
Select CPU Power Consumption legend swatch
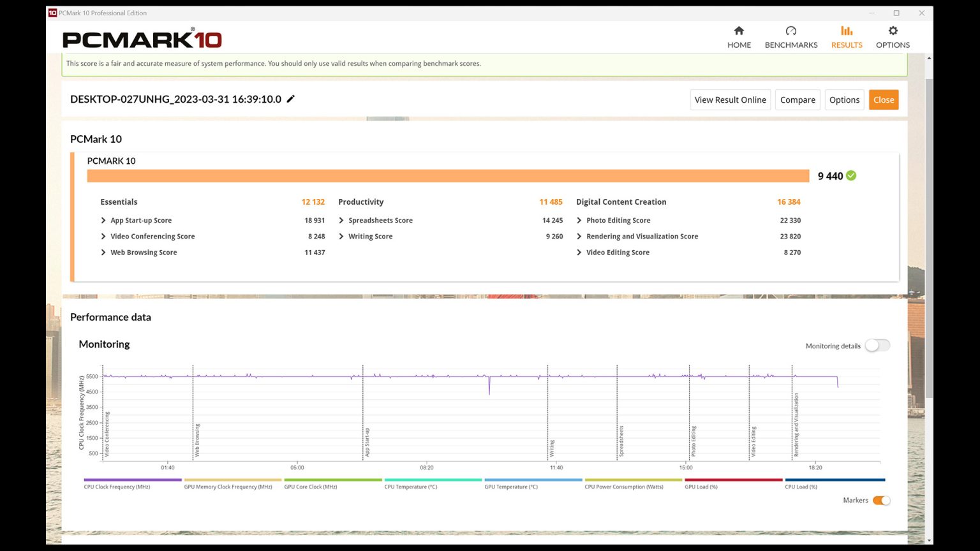pyautogui.click(x=634, y=480)
